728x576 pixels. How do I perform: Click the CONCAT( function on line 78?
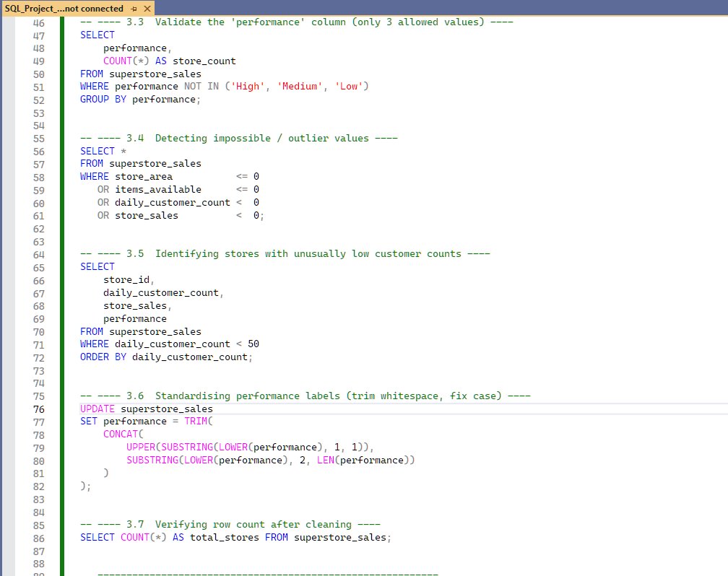coord(123,434)
